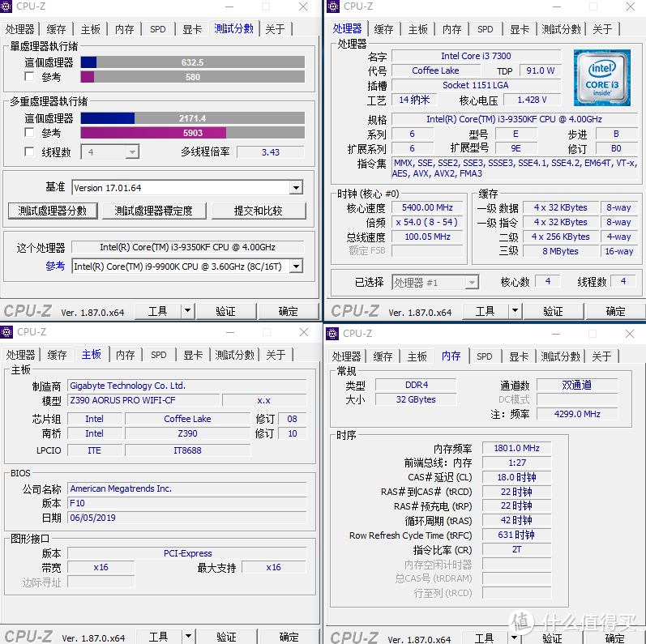The image size is (646, 644).
Task: Click the multi-thread 2171.4 score bar
Action: coord(192,118)
